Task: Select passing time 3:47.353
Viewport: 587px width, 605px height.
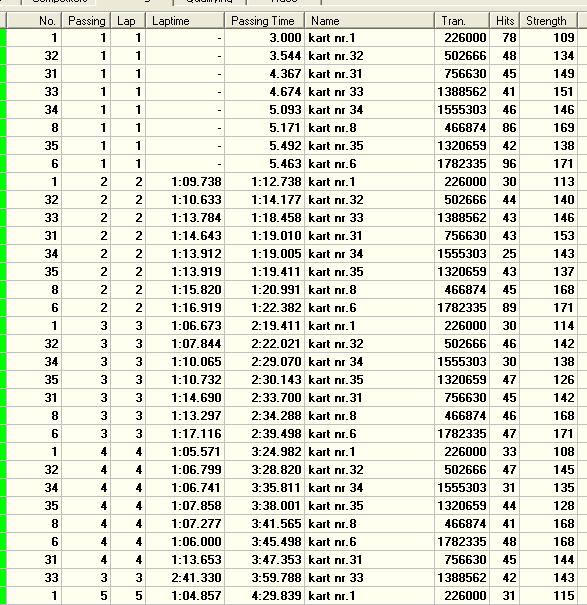Action: coord(264,560)
